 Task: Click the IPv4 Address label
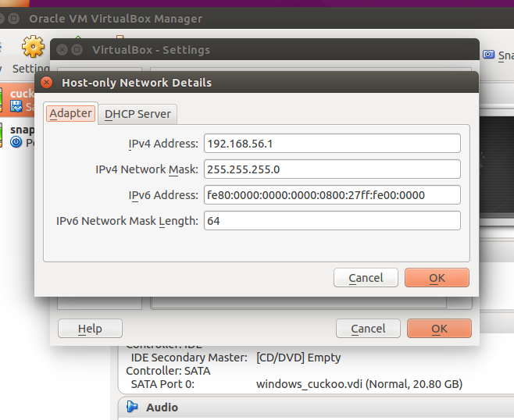point(163,144)
